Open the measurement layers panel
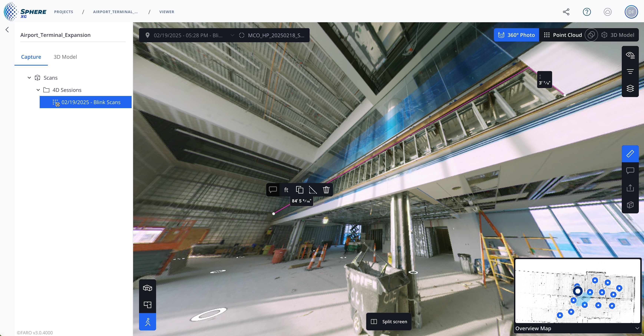Image resolution: width=644 pixels, height=336 pixels. (630, 88)
